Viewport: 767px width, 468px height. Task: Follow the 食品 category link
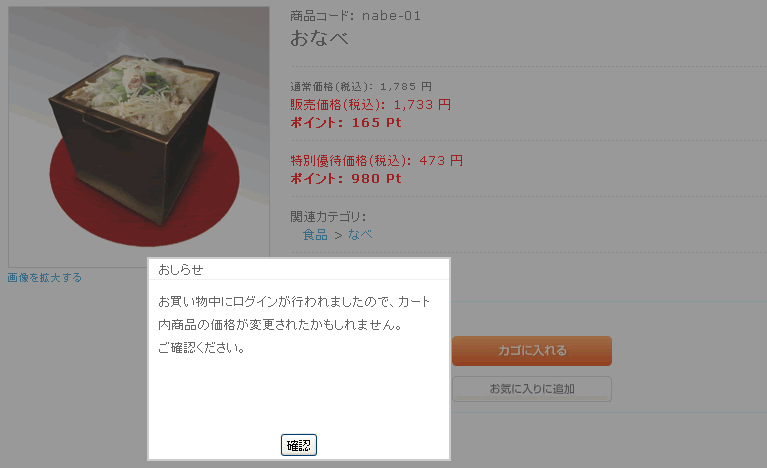pos(315,235)
